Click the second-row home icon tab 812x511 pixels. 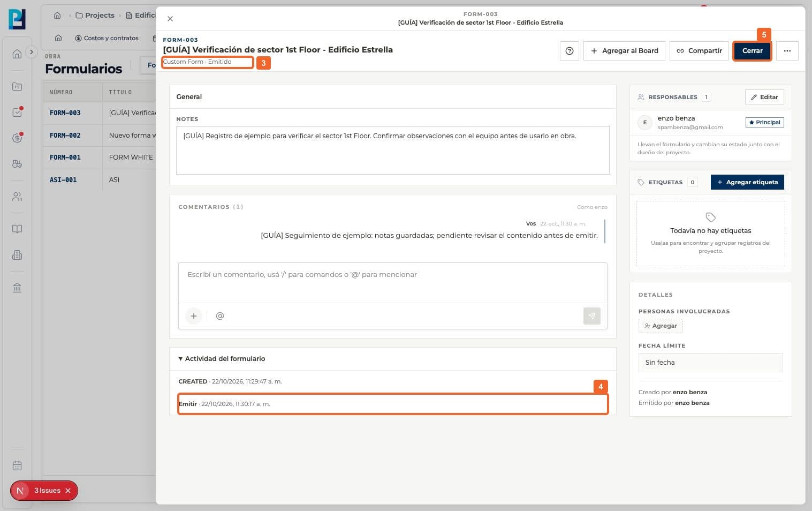click(x=58, y=38)
